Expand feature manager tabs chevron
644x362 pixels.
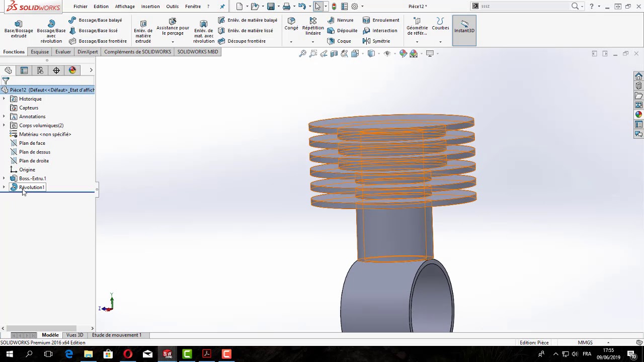[91, 70]
